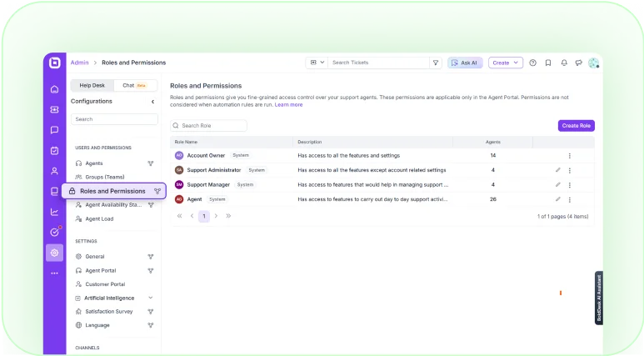Viewport: 644px width, 356px height.
Task: Open Customer Portal settings item
Action: tap(105, 284)
